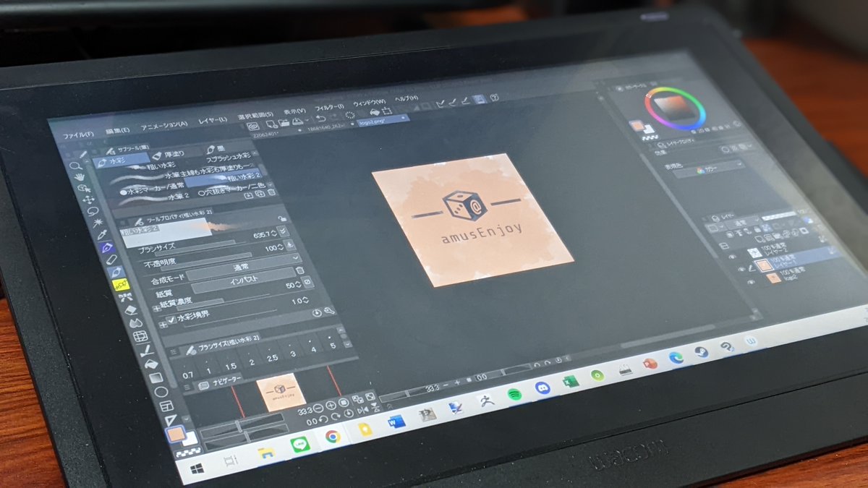The height and width of the screenshot is (488, 868).
Task: Select 水彩 sub tool group tab
Action: click(121, 160)
